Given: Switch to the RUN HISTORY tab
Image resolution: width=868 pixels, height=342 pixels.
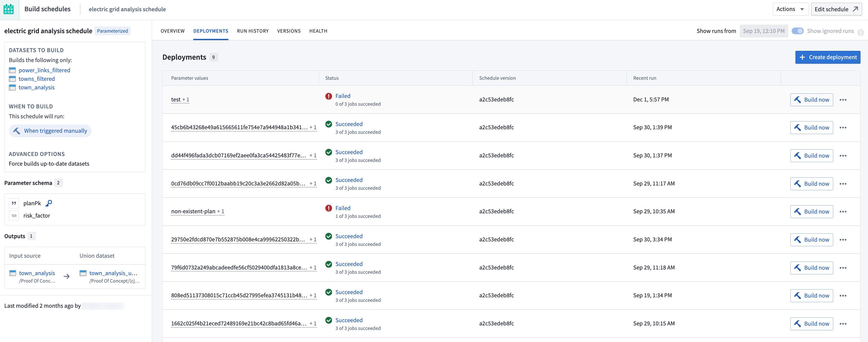Looking at the screenshot, I should point(253,31).
